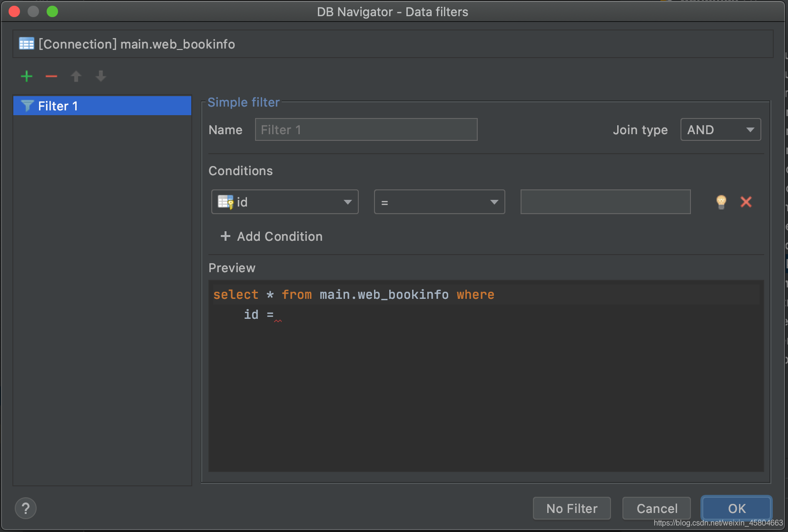Open the Join type AND dropdown
Viewport: 788px width, 532px height.
720,129
